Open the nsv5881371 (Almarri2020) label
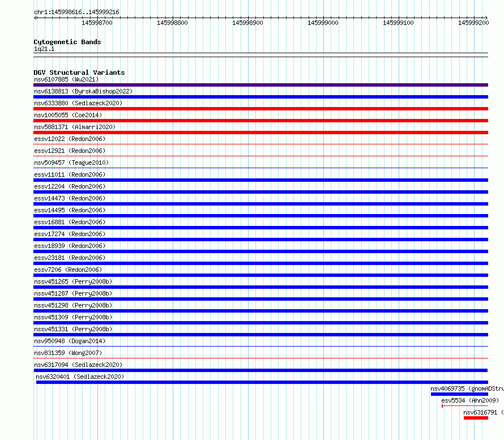The image size is (504, 440). tap(75, 127)
